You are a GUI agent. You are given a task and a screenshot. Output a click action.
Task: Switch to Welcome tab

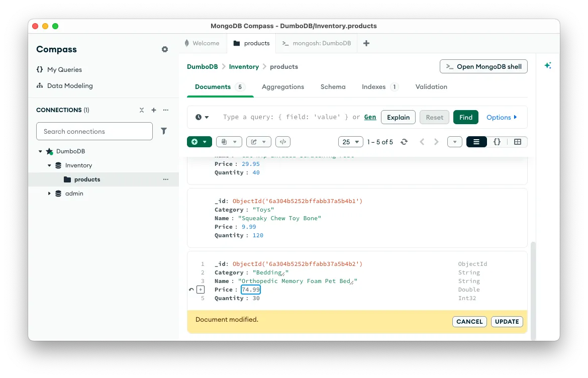point(202,43)
